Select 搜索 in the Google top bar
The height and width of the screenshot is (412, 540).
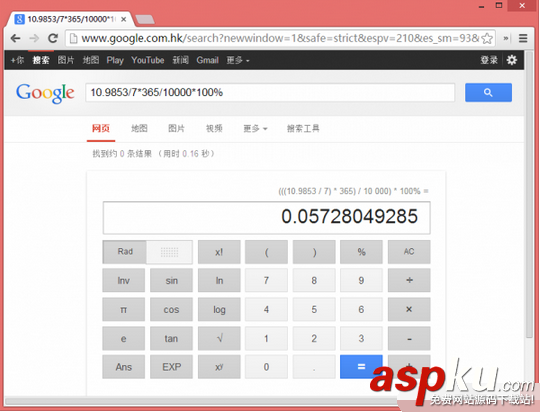click(x=41, y=60)
